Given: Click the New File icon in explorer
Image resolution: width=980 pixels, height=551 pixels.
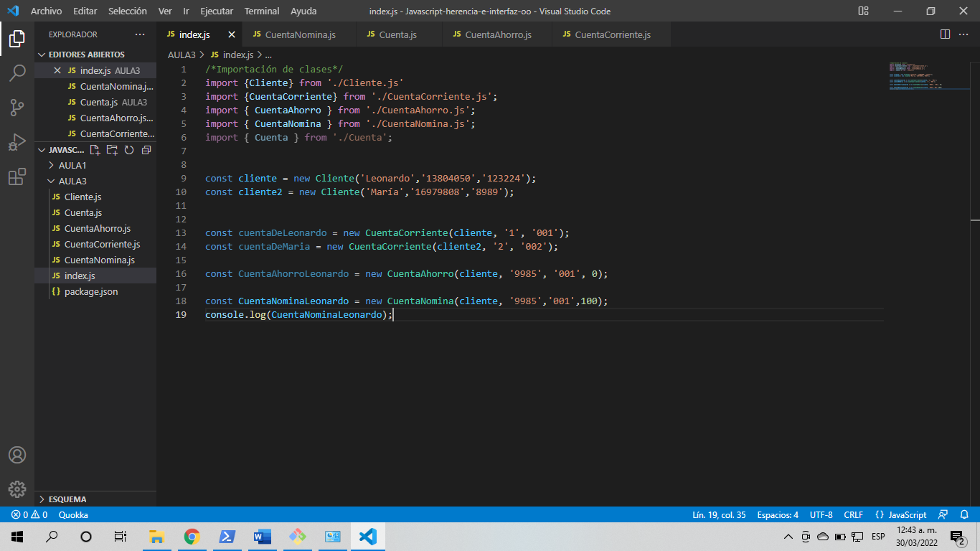Looking at the screenshot, I should point(95,150).
